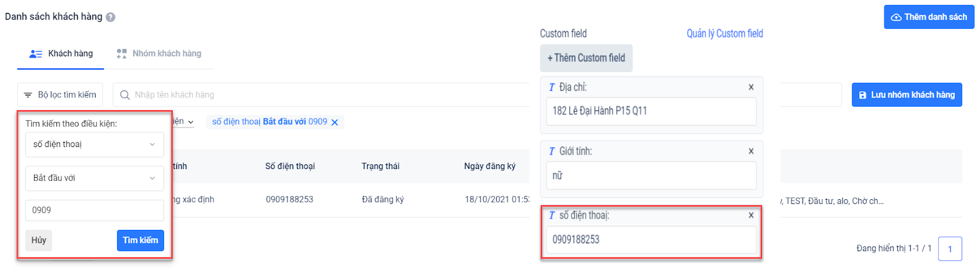Cancel the filter with Hủy

point(39,240)
